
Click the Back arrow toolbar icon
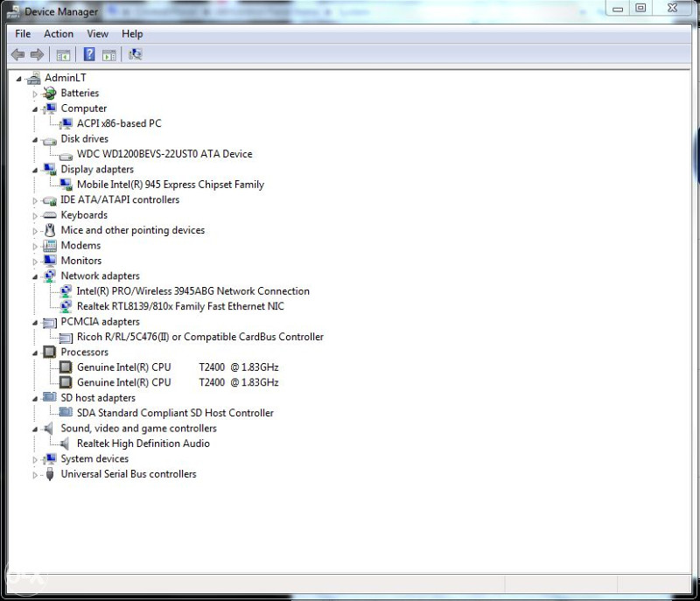coord(17,54)
